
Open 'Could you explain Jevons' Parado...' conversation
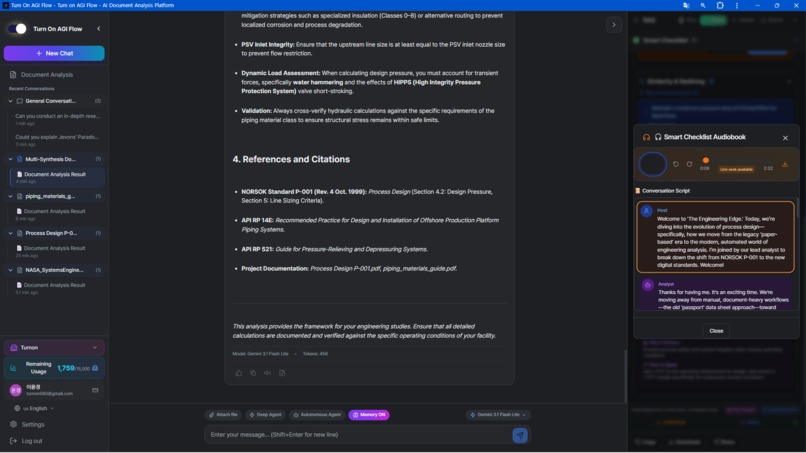[x=57, y=140]
